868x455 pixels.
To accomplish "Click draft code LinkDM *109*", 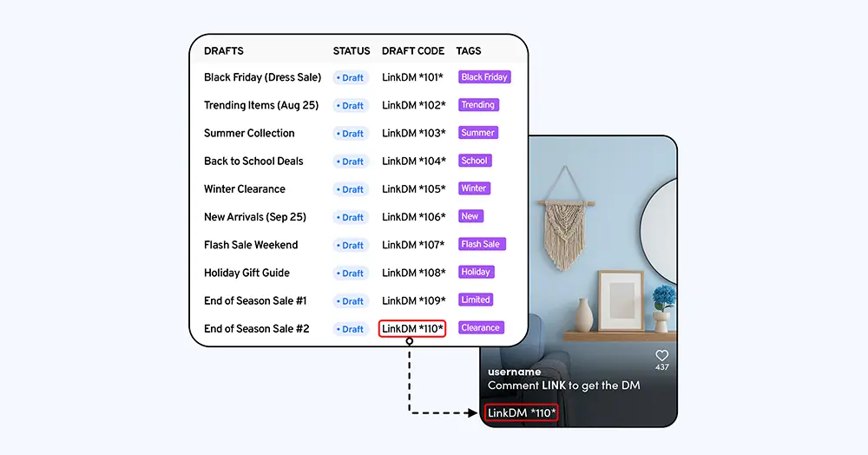I will click(x=413, y=300).
